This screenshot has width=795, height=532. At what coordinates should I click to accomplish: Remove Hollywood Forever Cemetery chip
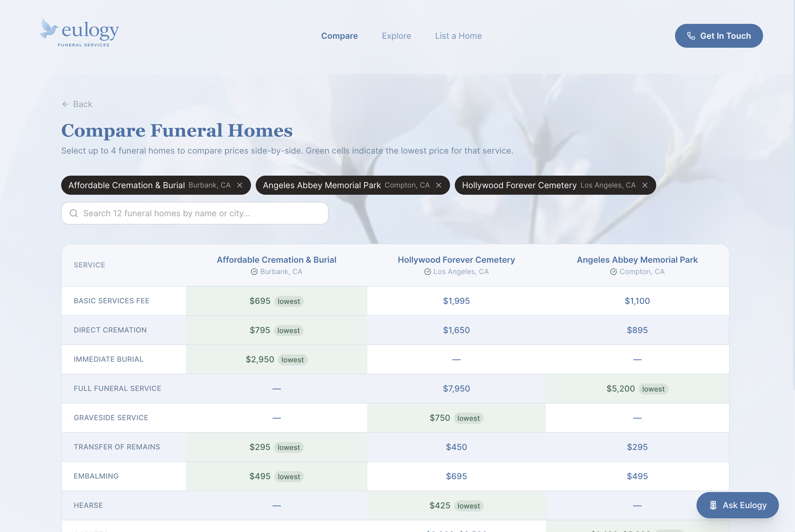click(645, 185)
